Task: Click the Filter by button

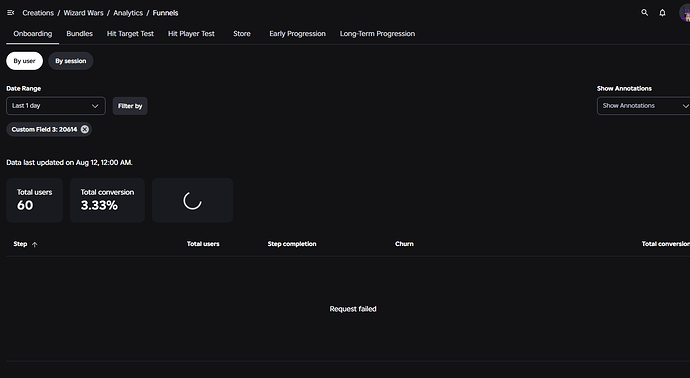Action: coord(130,106)
